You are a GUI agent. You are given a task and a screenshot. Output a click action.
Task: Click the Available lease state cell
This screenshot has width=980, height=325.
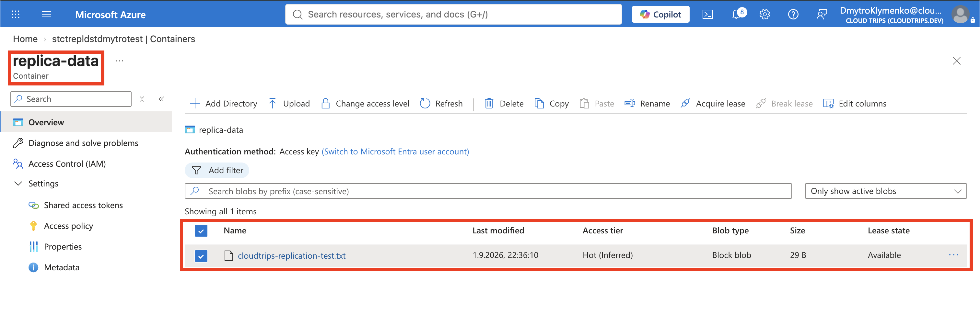tap(884, 255)
